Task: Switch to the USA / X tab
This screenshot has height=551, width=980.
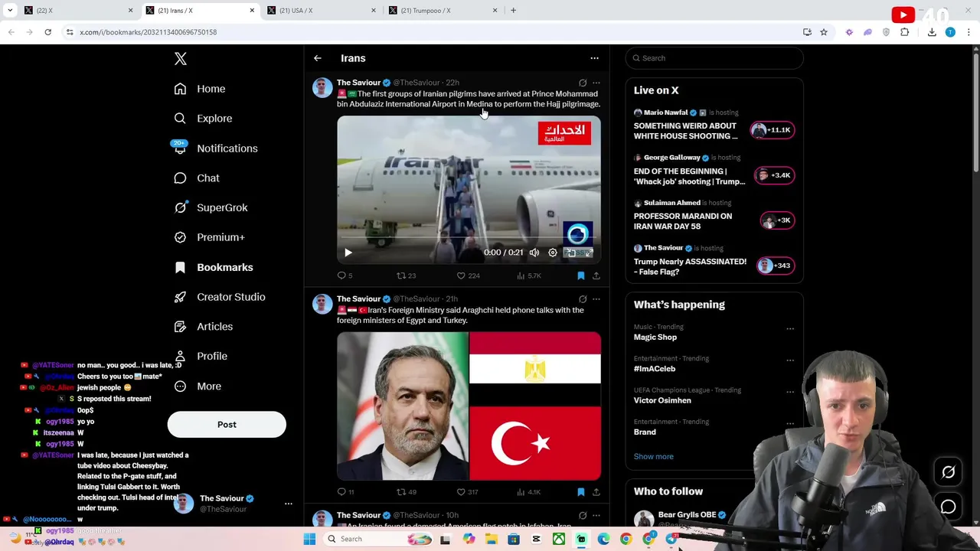Action: [322, 11]
